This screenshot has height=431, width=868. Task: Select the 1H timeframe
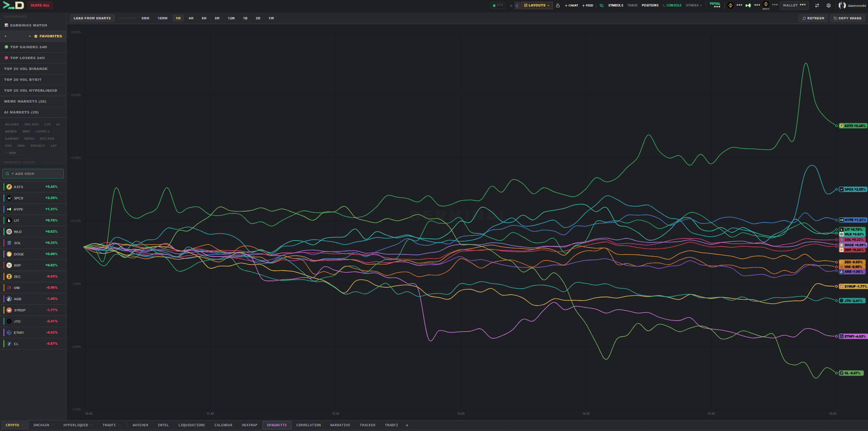coord(178,18)
